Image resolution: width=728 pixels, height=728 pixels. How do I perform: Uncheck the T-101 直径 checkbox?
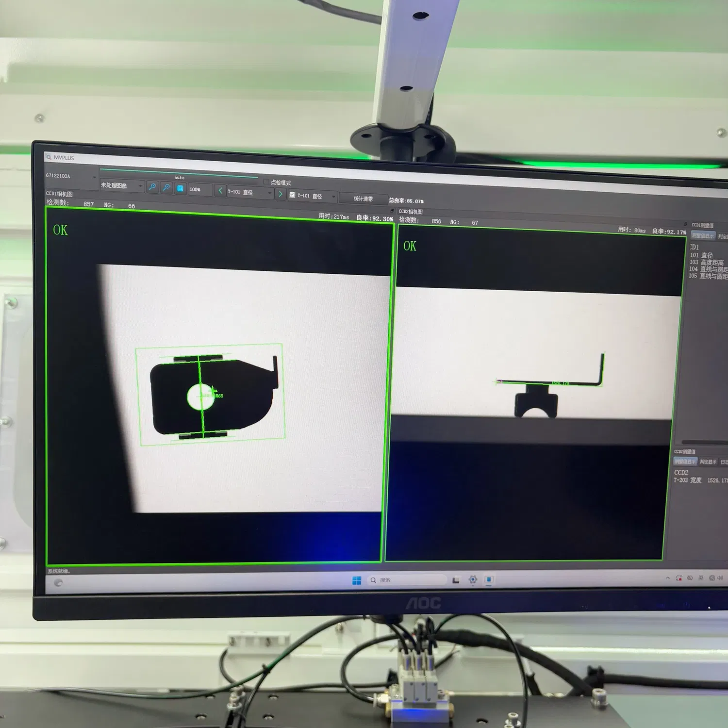pyautogui.click(x=292, y=195)
